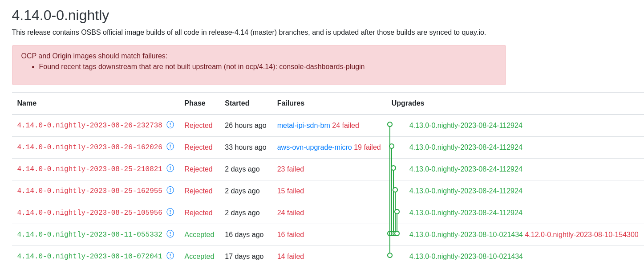Screen dimensions: 644x270
Task: Open the metal-ipi-sdn-bm failure job
Action: pyautogui.click(x=304, y=126)
